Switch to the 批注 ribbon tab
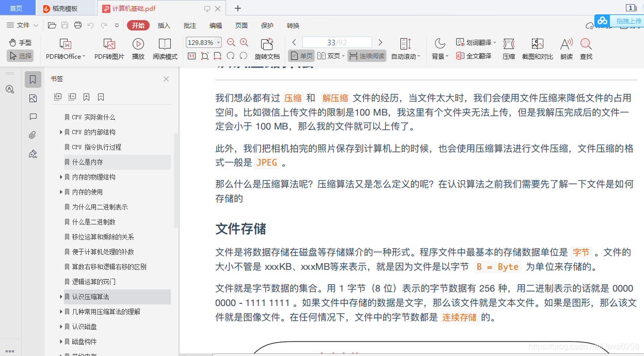644x356 pixels. 190,25
